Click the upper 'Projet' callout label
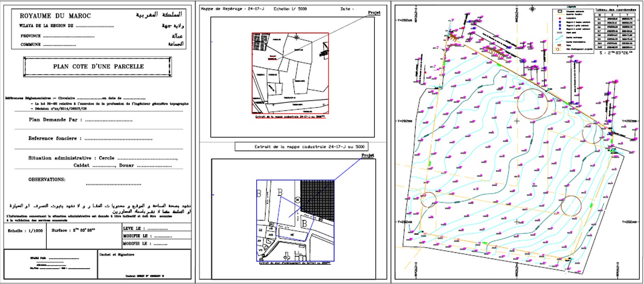The image size is (644, 284). pyautogui.click(x=375, y=13)
